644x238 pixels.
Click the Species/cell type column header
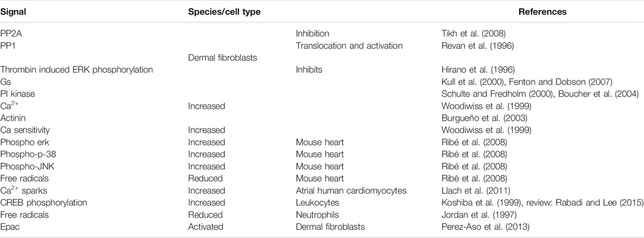(224, 12)
